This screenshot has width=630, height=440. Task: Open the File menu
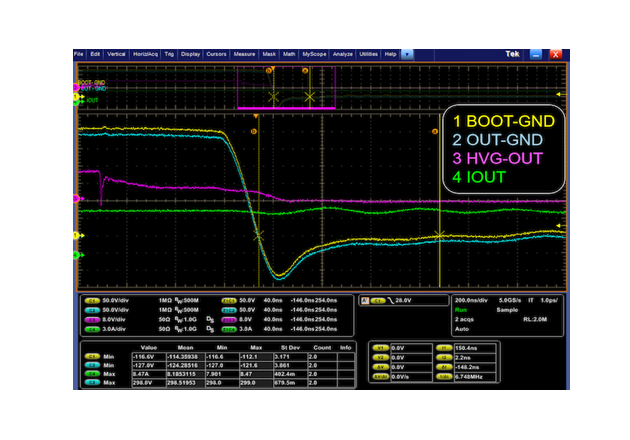click(x=79, y=54)
